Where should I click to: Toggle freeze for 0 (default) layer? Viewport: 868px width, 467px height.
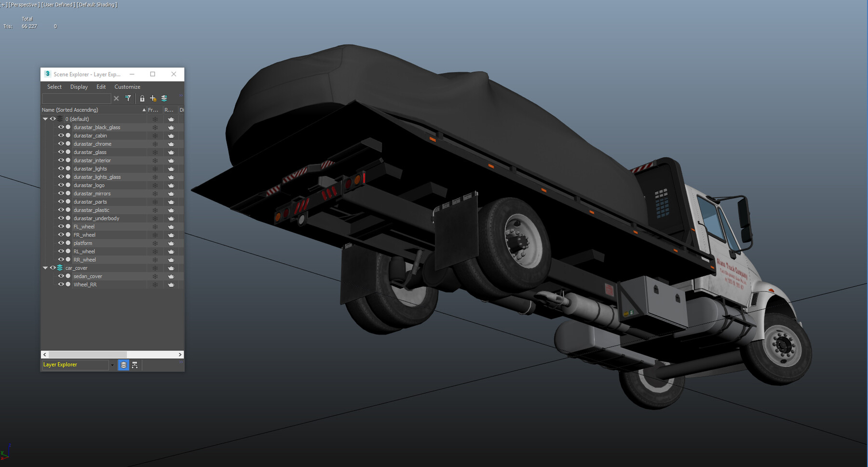155,119
